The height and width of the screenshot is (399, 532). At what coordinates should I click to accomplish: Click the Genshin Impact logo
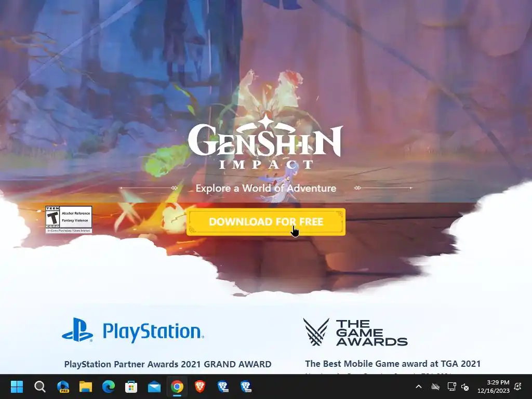pyautogui.click(x=265, y=142)
